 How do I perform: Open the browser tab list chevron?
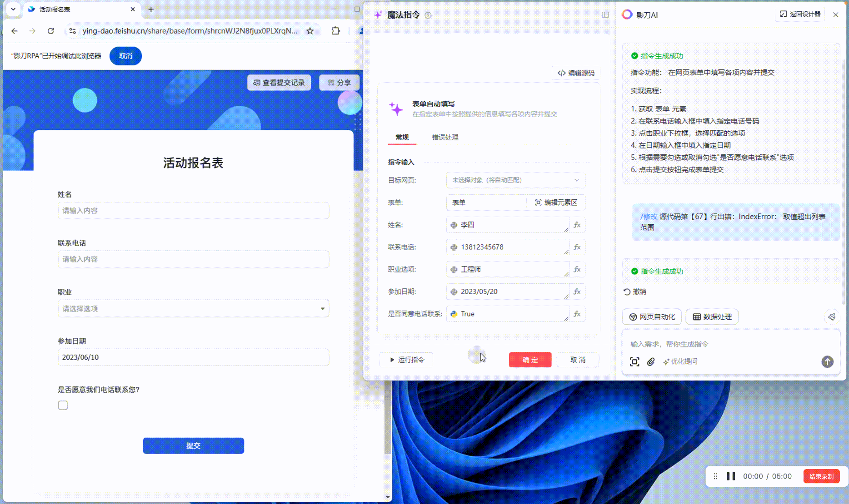tap(13, 9)
